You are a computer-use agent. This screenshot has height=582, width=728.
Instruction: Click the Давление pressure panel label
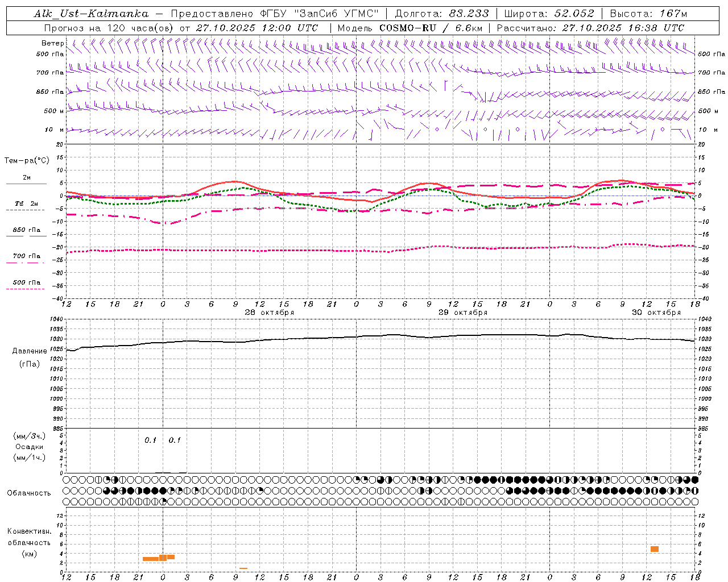coord(30,351)
